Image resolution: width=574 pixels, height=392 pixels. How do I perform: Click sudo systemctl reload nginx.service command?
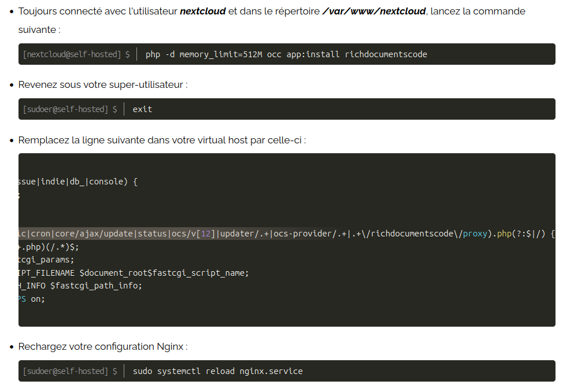point(217,371)
